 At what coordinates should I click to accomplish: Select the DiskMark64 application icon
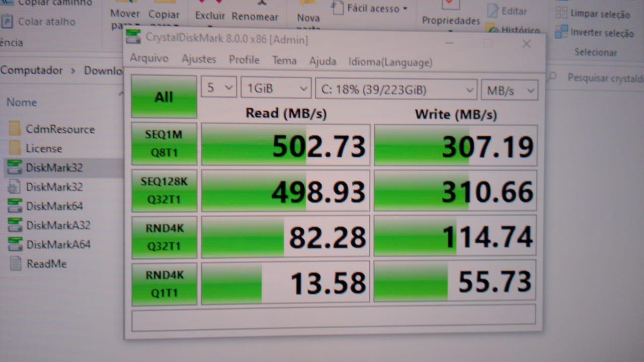coord(15,206)
